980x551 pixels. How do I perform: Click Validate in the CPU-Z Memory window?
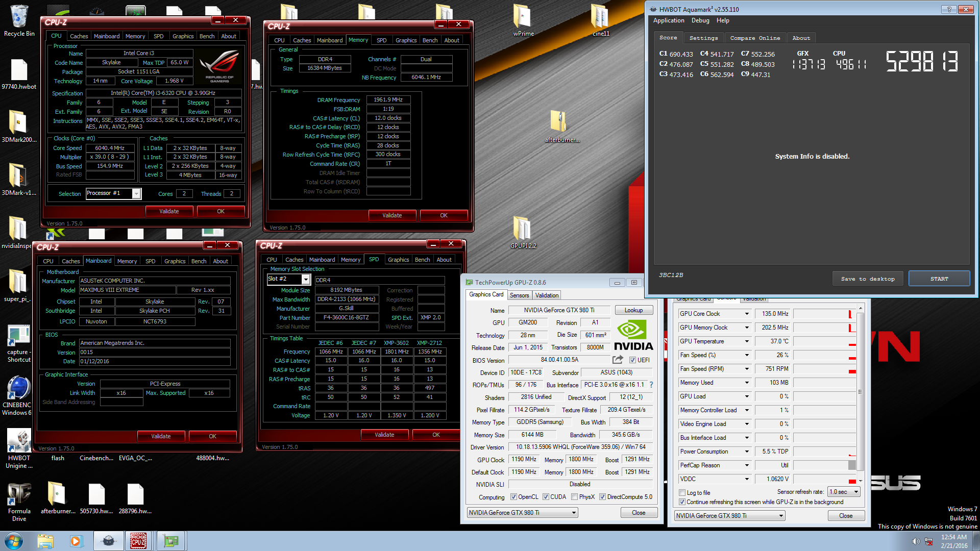point(392,215)
